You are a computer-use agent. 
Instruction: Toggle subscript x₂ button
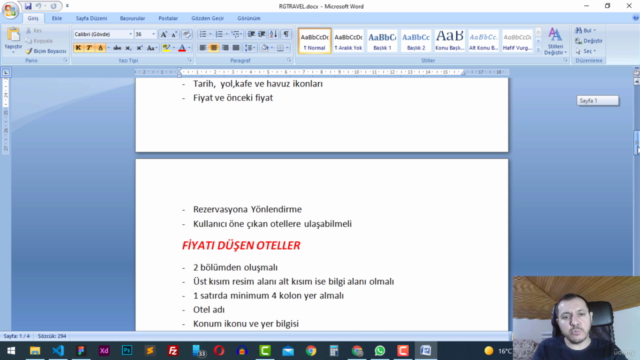point(128,48)
